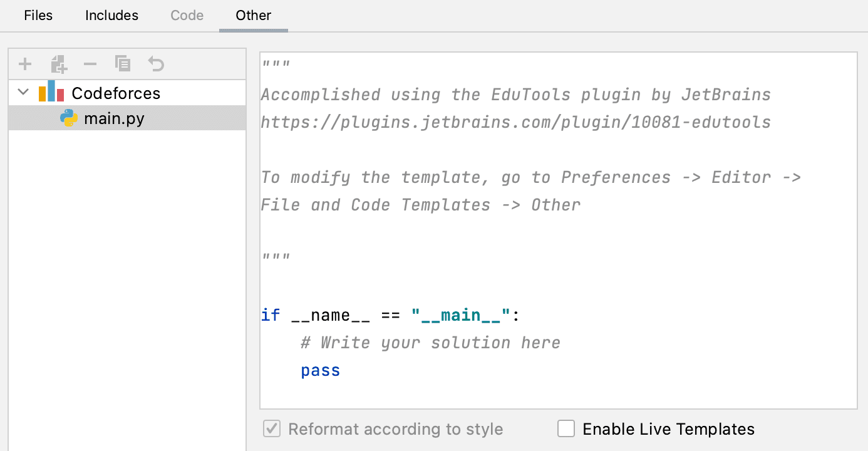The width and height of the screenshot is (868, 451).
Task: Click the Codeforces bar chart icon
Action: coord(51,92)
